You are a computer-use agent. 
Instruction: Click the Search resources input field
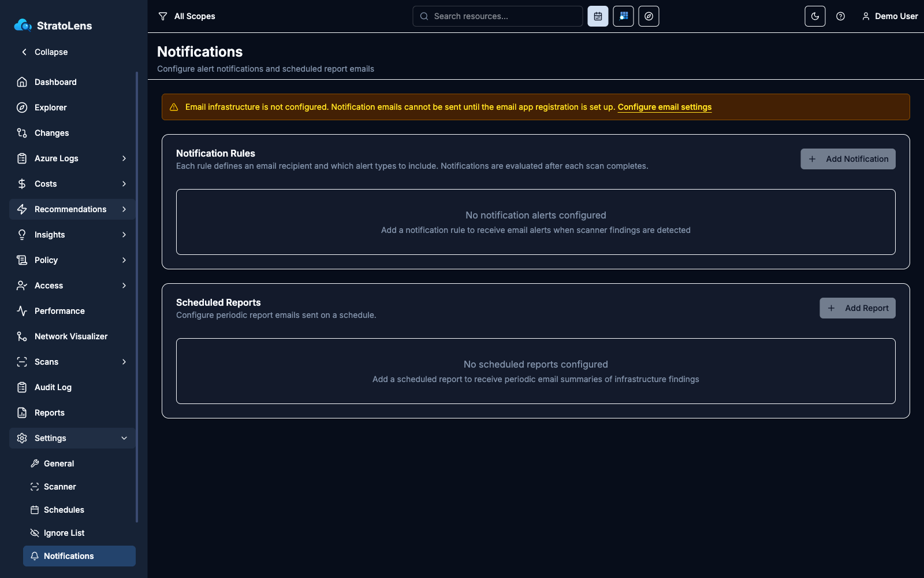[x=498, y=16]
